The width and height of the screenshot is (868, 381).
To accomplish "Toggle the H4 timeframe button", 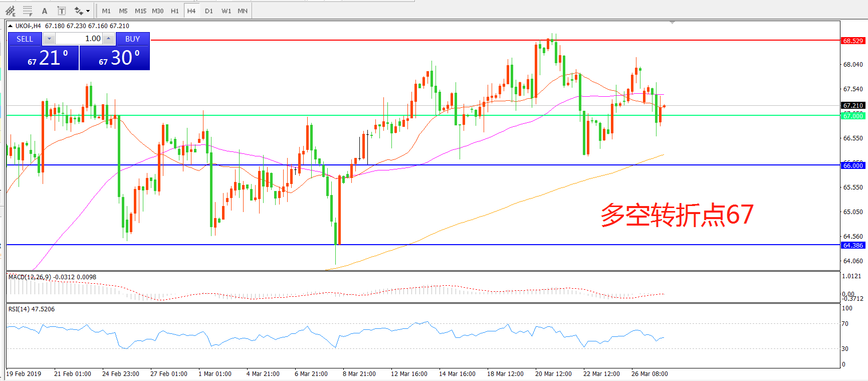I will pyautogui.click(x=191, y=11).
